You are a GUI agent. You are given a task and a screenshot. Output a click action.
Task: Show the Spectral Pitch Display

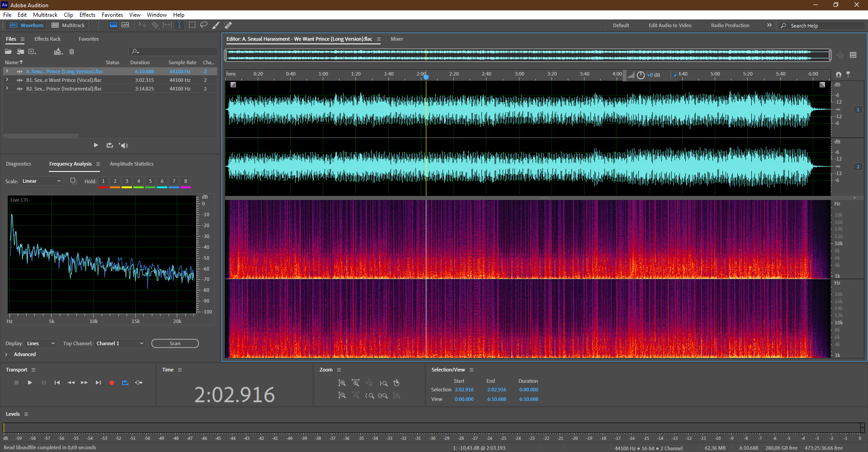125,25
